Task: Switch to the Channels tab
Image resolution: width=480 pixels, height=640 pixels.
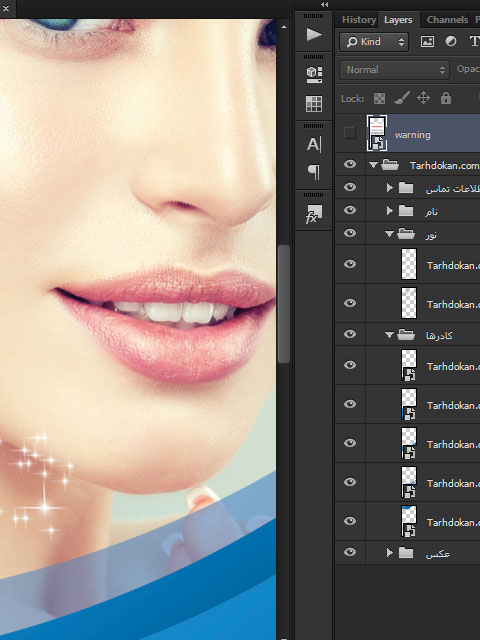Action: (447, 20)
